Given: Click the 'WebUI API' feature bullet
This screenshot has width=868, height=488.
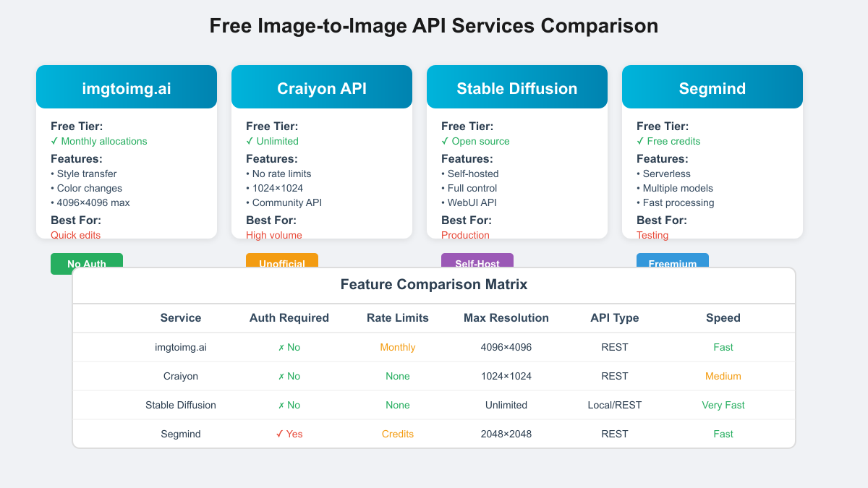Looking at the screenshot, I should coord(469,202).
